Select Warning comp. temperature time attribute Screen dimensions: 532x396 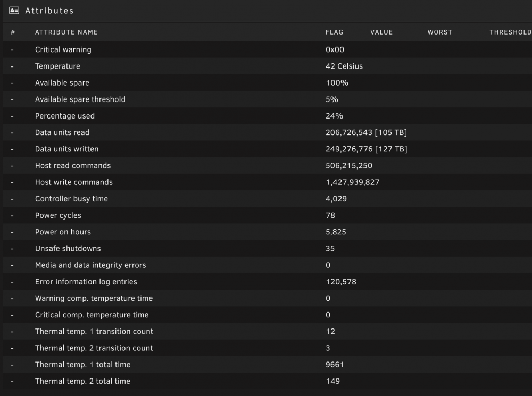pos(94,298)
